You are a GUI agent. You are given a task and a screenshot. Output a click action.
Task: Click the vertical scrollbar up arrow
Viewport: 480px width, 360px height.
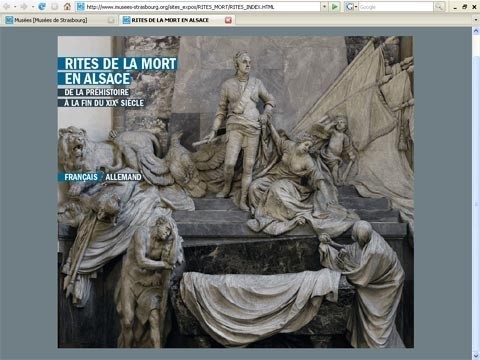476,31
